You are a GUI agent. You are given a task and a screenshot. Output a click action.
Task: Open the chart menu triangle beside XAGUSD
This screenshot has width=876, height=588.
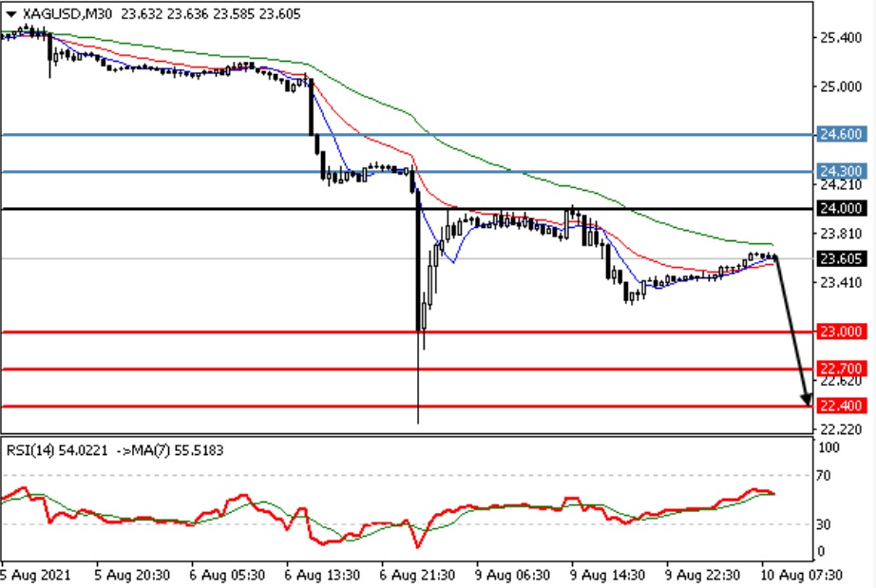coord(10,14)
